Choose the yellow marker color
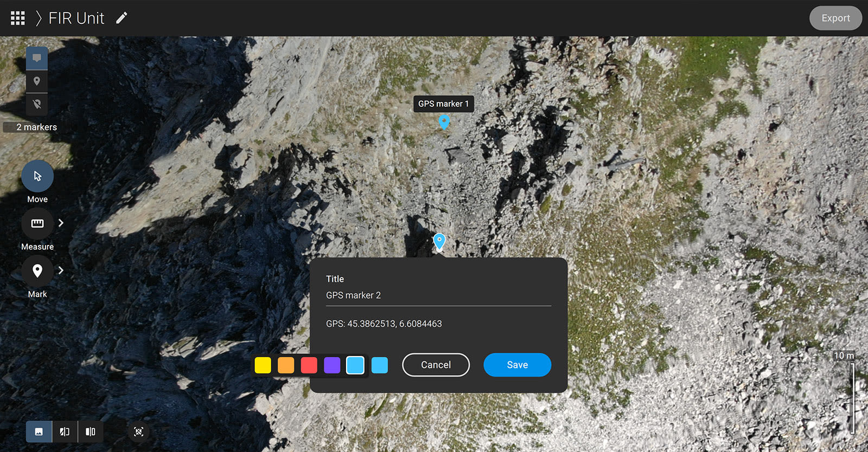This screenshot has width=868, height=452. coord(263,365)
